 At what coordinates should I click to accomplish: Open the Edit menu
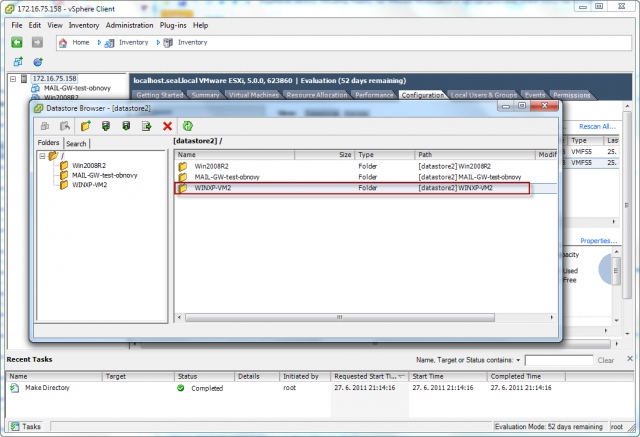click(35, 25)
